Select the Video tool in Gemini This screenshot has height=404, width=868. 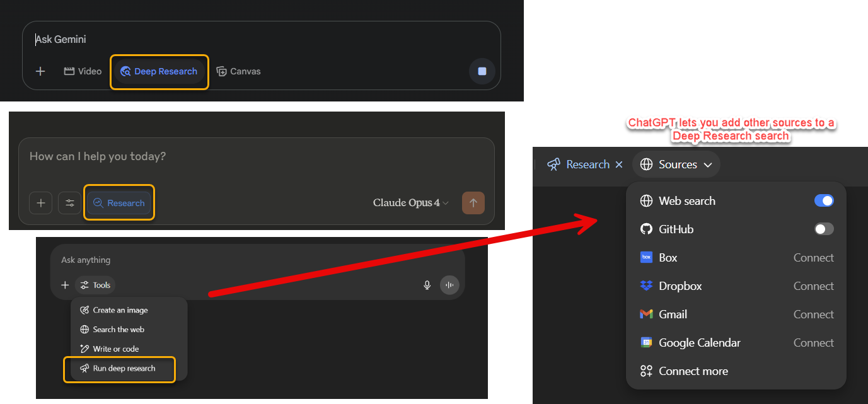pyautogui.click(x=83, y=71)
